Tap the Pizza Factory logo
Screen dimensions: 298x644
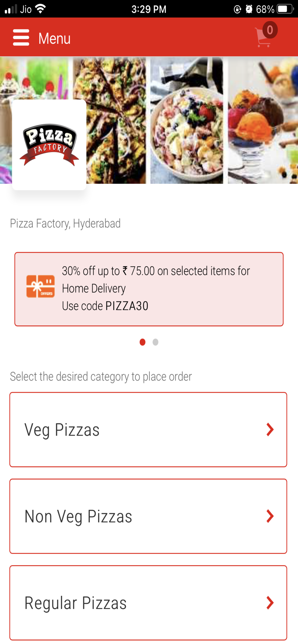tap(49, 145)
